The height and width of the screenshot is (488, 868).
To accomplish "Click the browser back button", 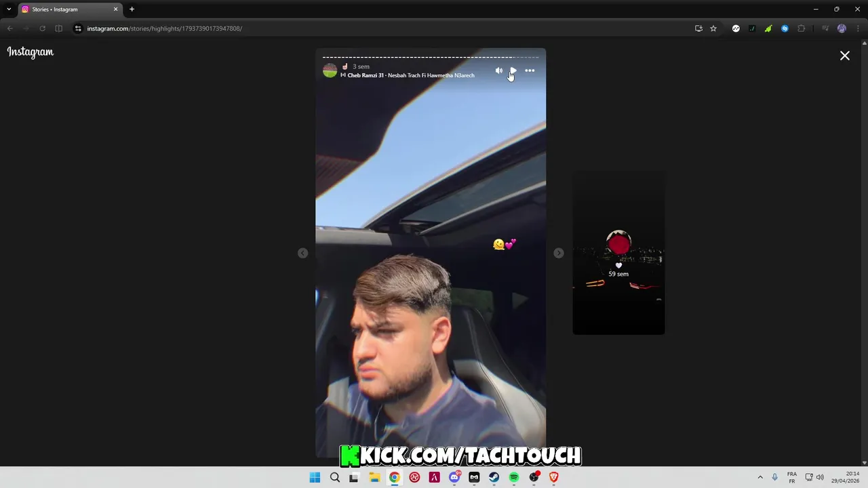I will point(10,28).
